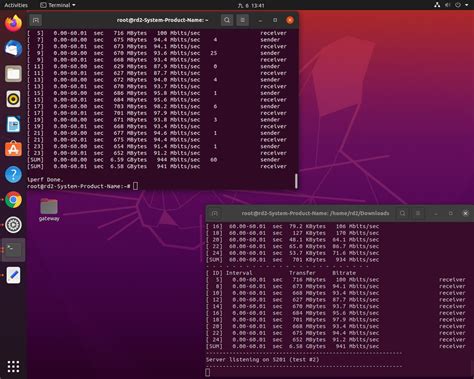
Task: Click search icon in Downloads terminal window
Action: point(403,213)
